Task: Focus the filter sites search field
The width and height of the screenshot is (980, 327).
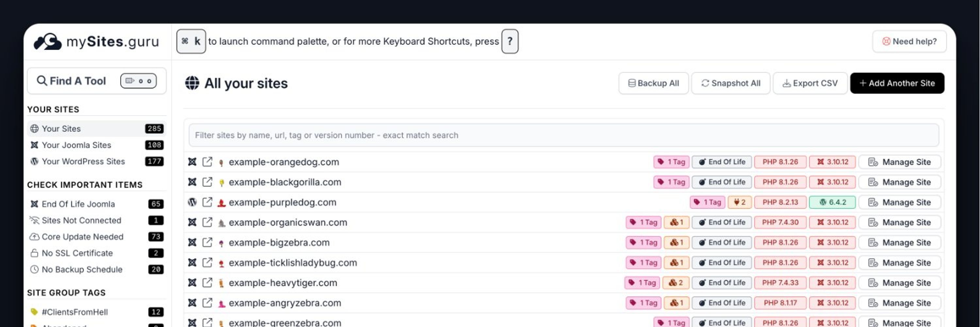Action: click(x=563, y=135)
